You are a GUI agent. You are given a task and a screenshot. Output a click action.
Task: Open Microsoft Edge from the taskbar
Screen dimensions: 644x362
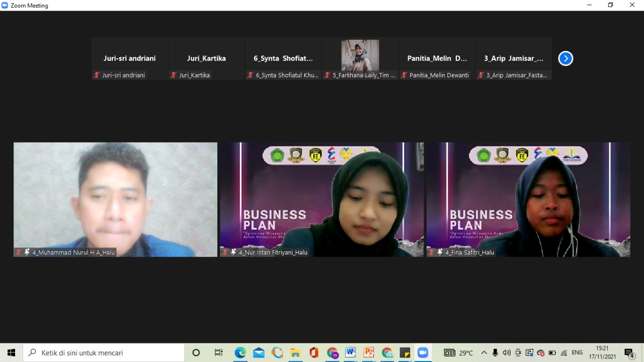pyautogui.click(x=240, y=353)
